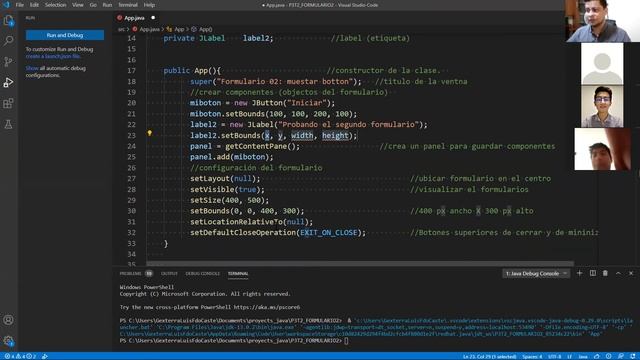
Task: Click the Spaces: 4 indentation status entry
Action: pos(532,356)
